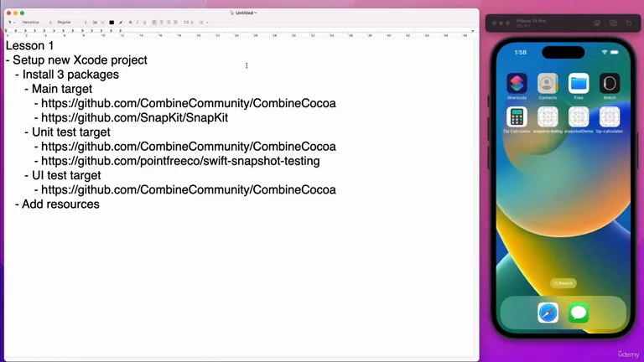This screenshot has height=362, width=644.
Task: Take a simulator screenshot with camera icon
Action: coord(613,23)
